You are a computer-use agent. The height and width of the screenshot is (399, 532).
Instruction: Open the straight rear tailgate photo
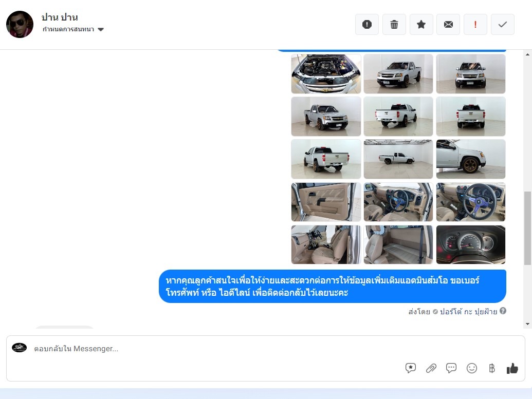471,117
